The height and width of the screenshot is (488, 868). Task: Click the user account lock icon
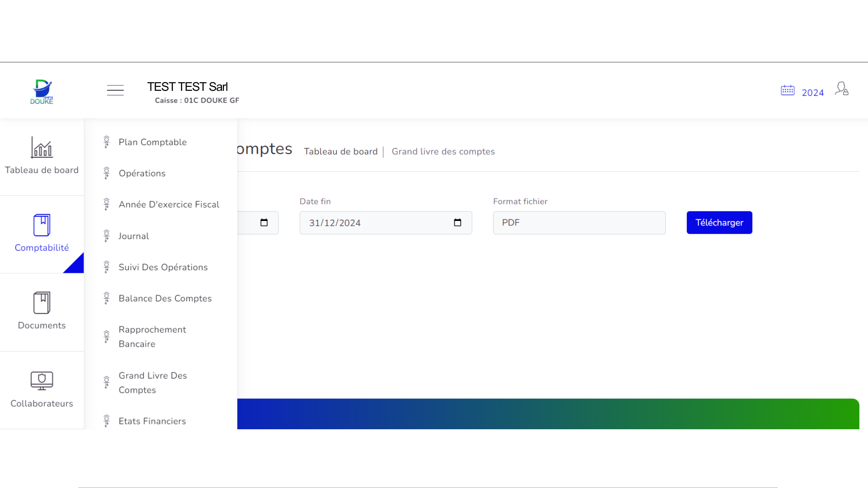(841, 89)
